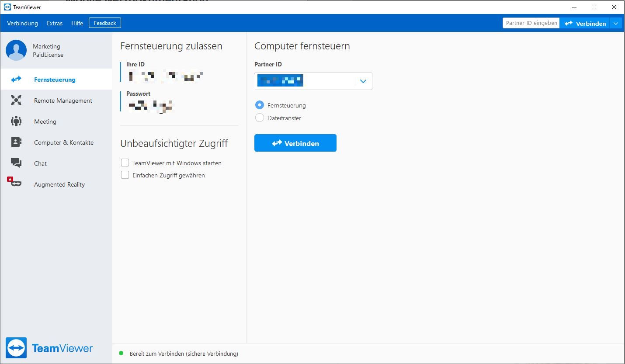This screenshot has width=625, height=364.
Task: Click the large blue Verbinden button
Action: [295, 143]
